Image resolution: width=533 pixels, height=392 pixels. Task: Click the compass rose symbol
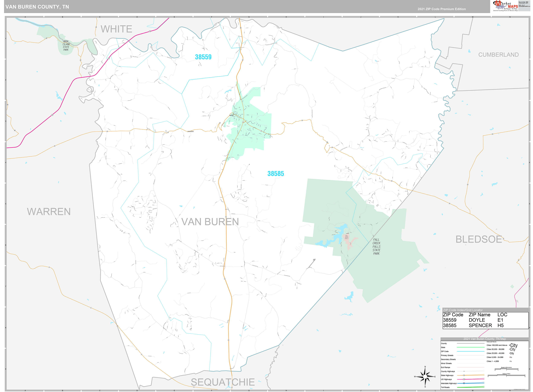pos(425,377)
